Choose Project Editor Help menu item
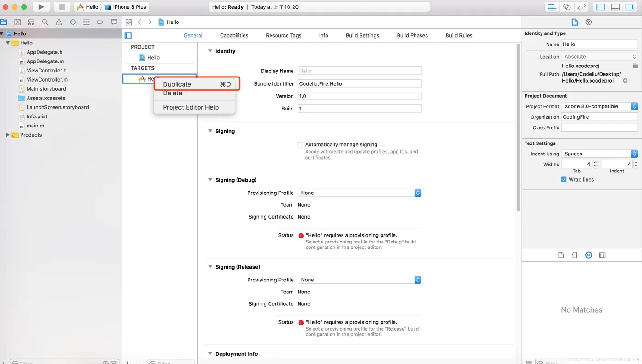Viewport: 642px width, 364px height. tap(194, 107)
